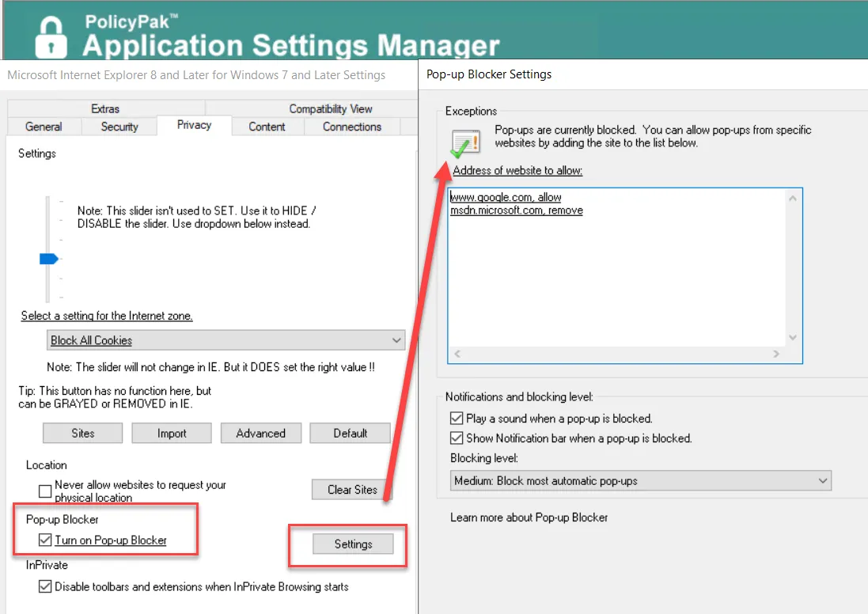The image size is (868, 614).
Task: Click the Sites button
Action: (83, 433)
